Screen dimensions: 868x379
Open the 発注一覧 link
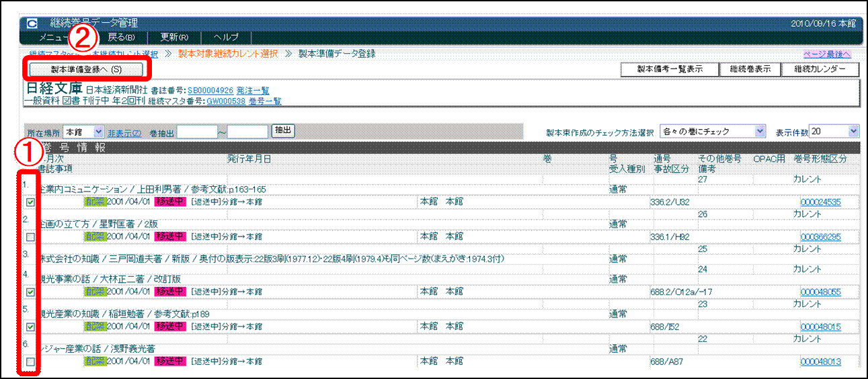click(253, 90)
